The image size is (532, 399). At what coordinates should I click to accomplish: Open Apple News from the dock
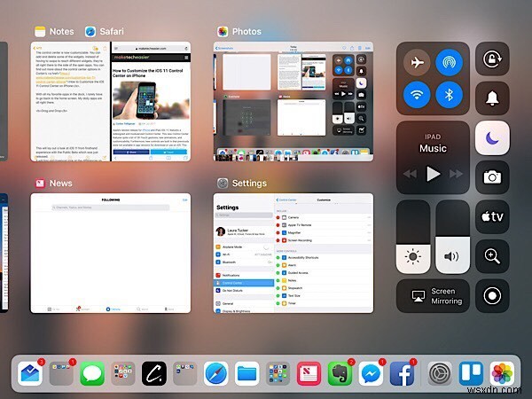(309, 373)
